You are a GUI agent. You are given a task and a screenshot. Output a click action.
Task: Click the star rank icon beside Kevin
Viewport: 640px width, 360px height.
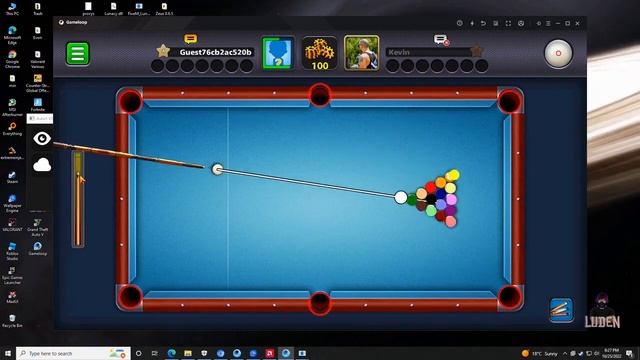[476, 51]
